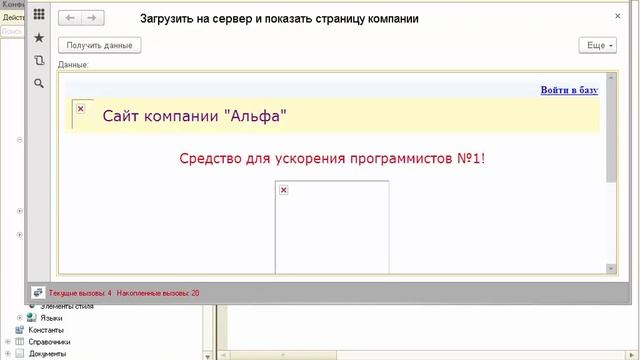Click the Документы node icon
Screen dimensions: 640x360
20,354
